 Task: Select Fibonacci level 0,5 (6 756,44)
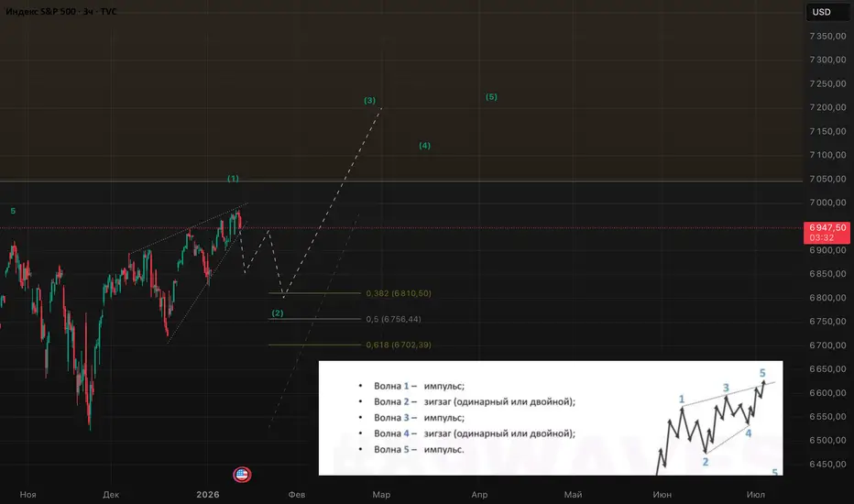click(x=393, y=319)
